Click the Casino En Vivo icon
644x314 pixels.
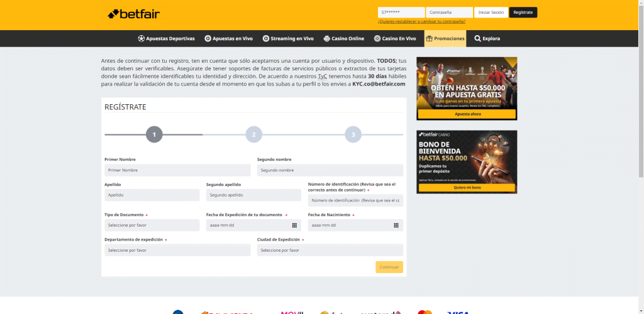377,38
